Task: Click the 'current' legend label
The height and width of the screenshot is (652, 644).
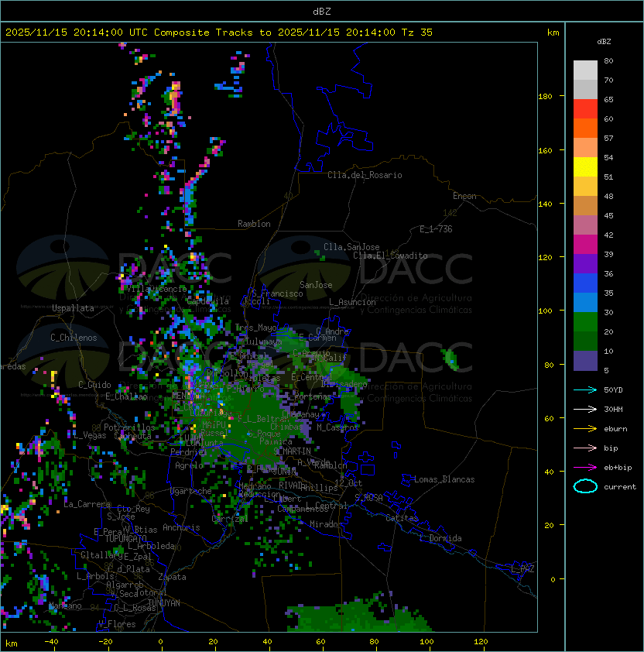Action: 620,487
